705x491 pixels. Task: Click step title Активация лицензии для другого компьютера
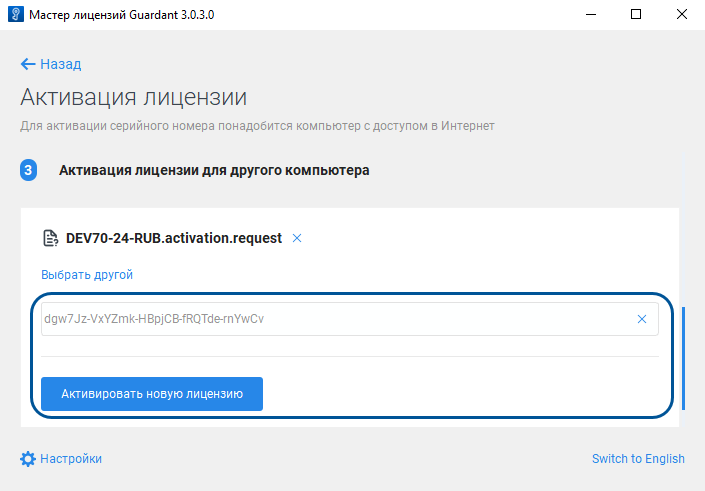tap(214, 171)
